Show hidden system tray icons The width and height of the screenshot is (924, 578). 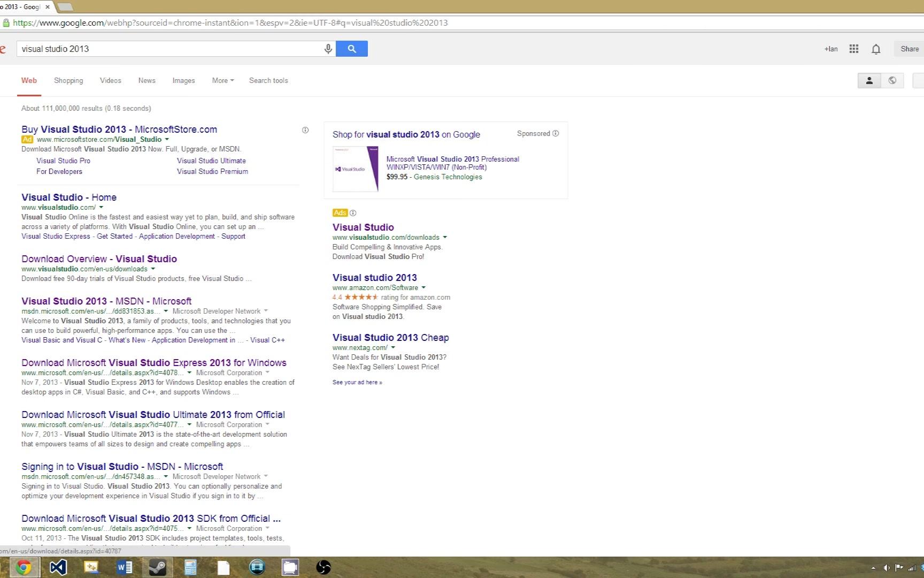pyautogui.click(x=874, y=568)
